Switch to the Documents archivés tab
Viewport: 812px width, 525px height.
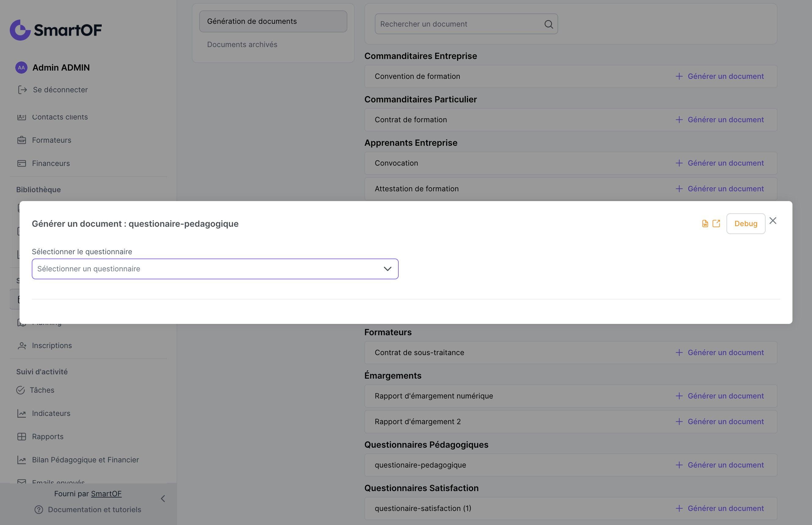(x=242, y=45)
